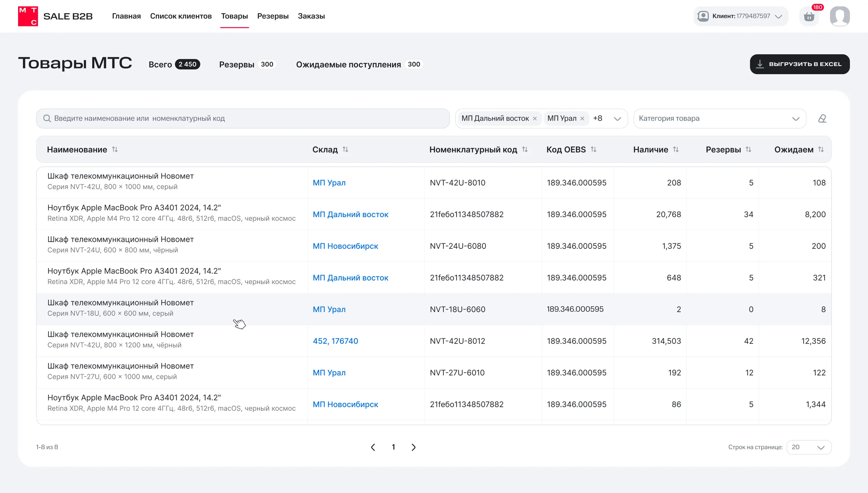Open МП Дальний восток link in 648 row
868x493 pixels.
[x=350, y=278]
